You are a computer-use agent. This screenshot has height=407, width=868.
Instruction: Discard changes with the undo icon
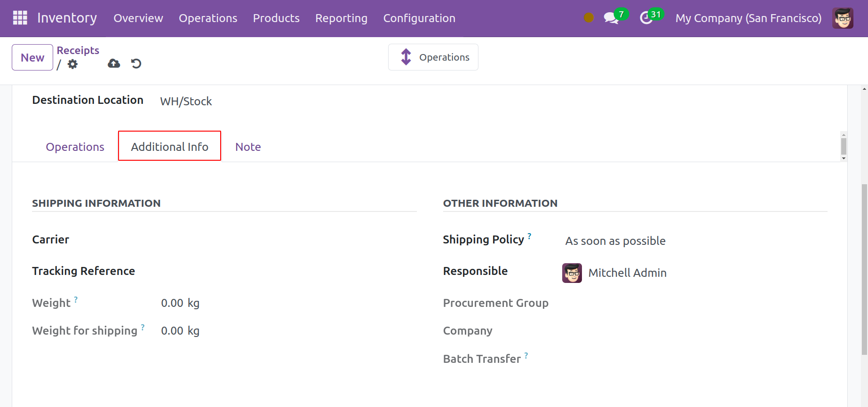point(136,63)
